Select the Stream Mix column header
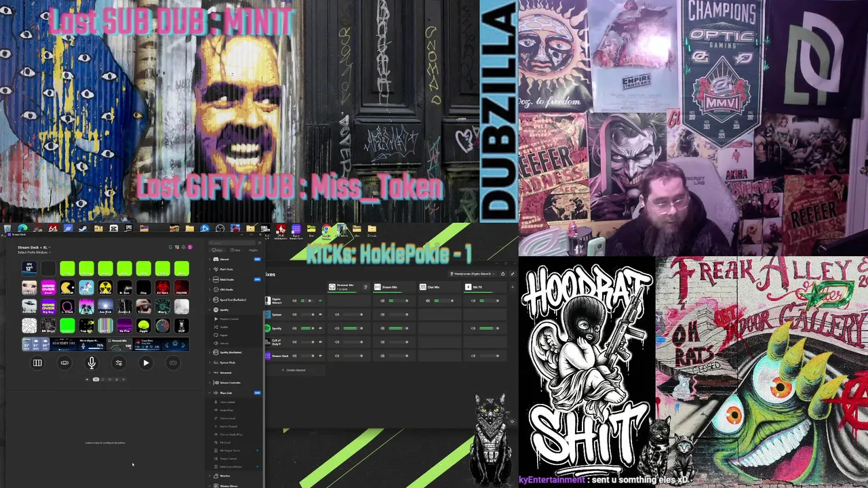The image size is (868, 488). tap(393, 287)
